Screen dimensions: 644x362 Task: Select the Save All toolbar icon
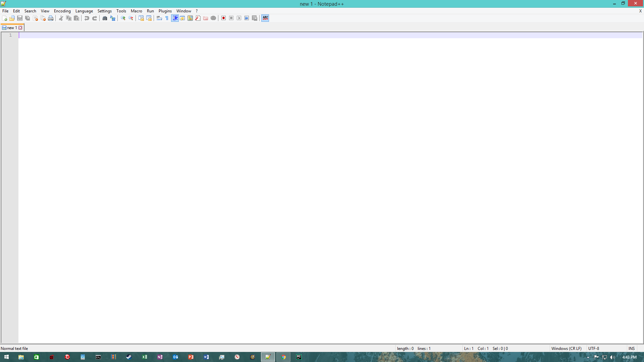pyautogui.click(x=28, y=18)
